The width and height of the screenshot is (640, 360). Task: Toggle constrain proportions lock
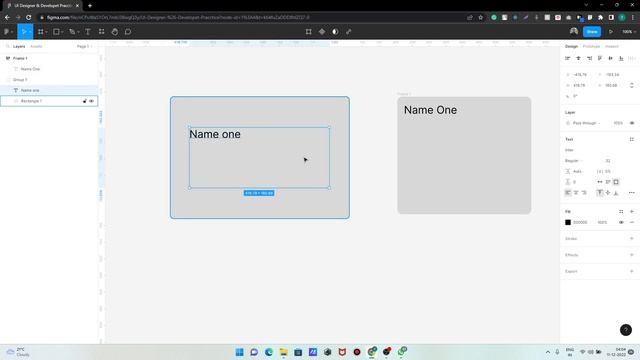[x=632, y=85]
